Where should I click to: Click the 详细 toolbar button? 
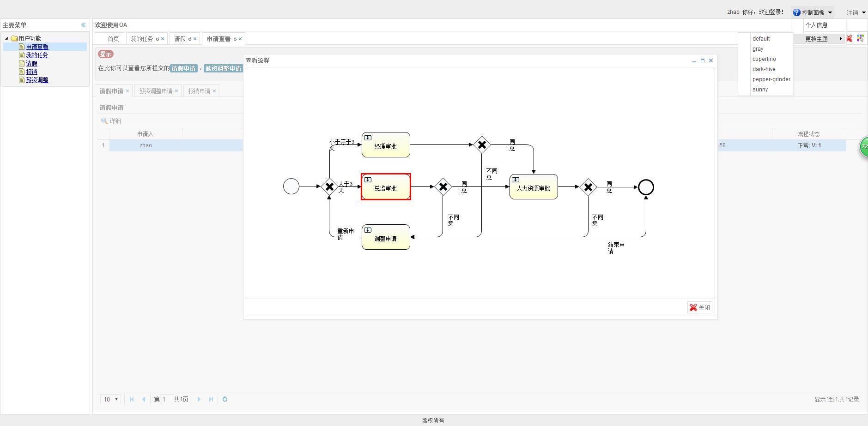pos(111,121)
